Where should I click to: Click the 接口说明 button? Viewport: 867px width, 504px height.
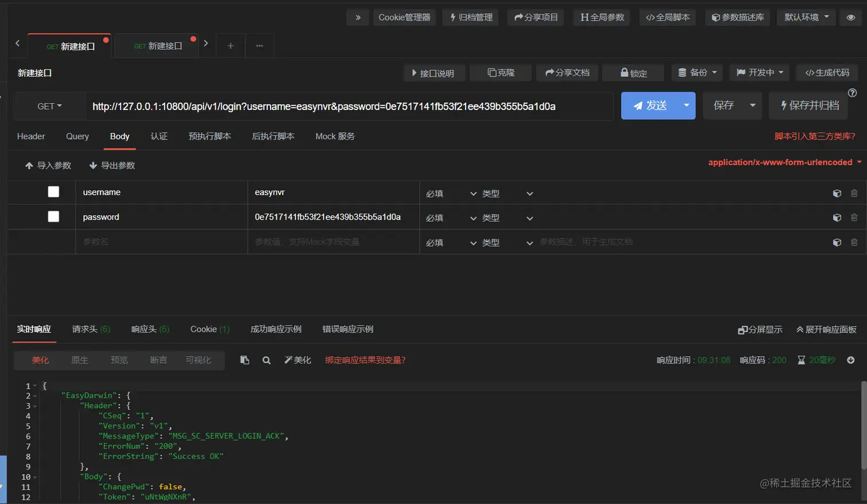[433, 73]
